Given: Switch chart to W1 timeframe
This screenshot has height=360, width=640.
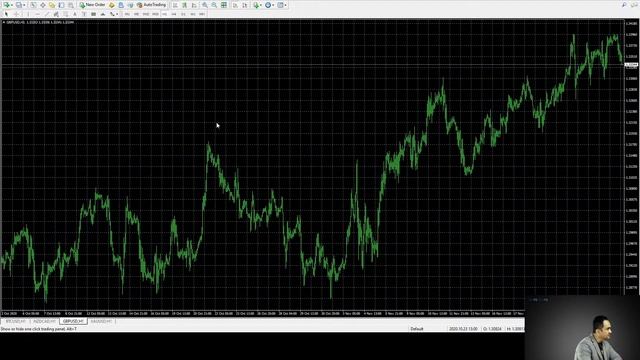Looking at the screenshot, I should pyautogui.click(x=193, y=14).
